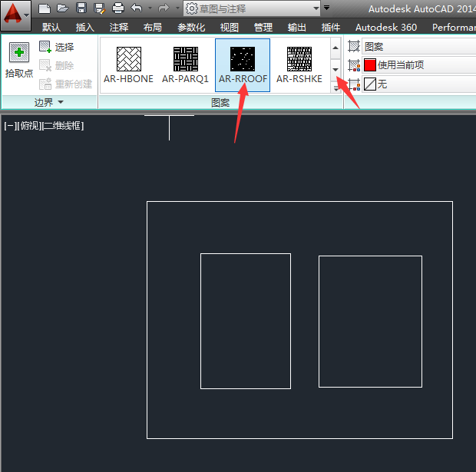Open the workspace dropdown 草图与注释
The height and width of the screenshot is (472, 476).
coord(252,8)
